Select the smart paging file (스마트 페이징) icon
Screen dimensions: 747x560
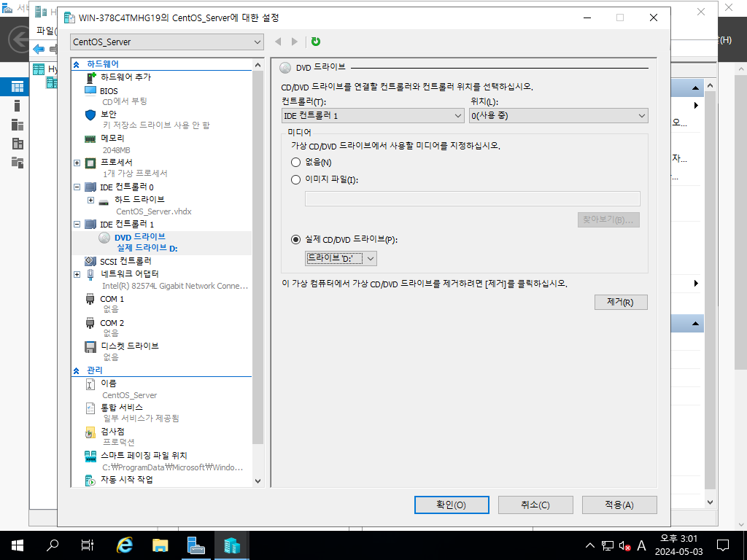tap(90, 456)
